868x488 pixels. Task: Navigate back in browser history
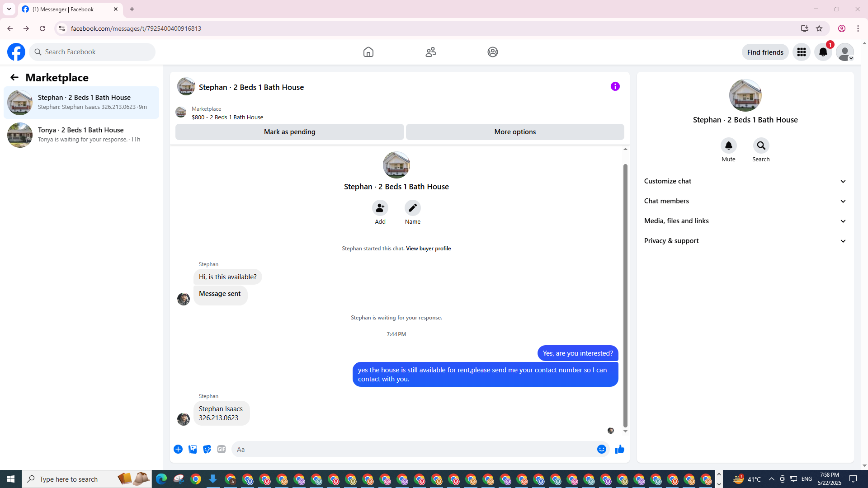pos(10,28)
